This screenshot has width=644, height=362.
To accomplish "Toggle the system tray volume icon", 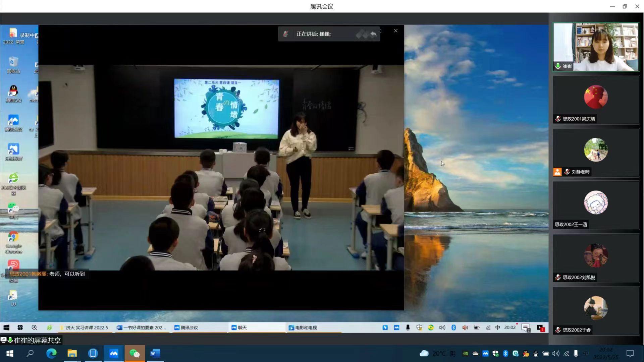I will pos(556,353).
